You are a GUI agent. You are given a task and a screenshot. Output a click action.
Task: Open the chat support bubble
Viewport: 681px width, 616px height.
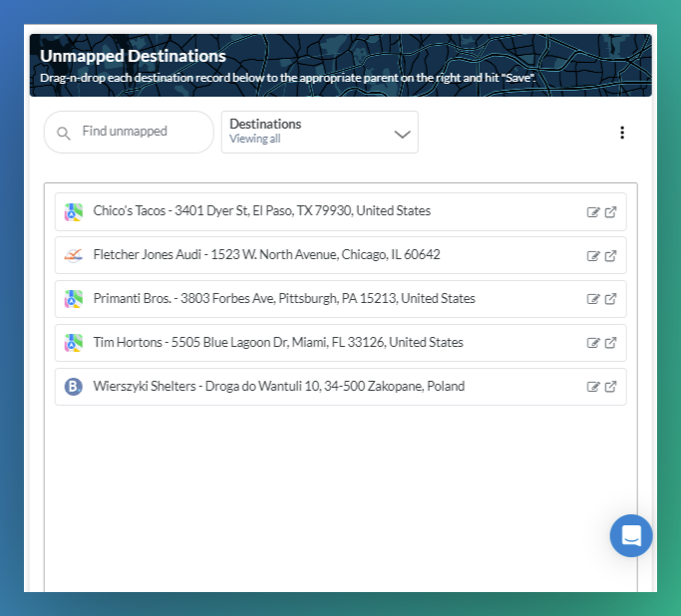point(631,535)
